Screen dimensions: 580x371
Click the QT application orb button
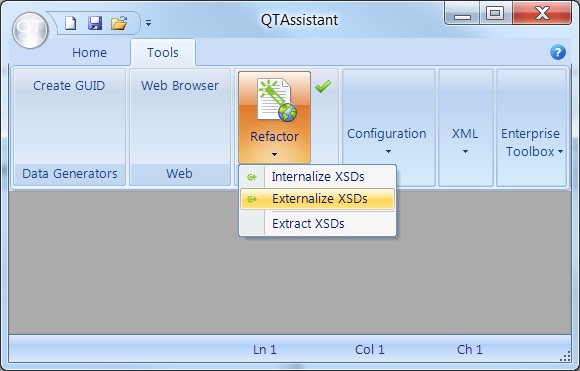click(x=30, y=30)
